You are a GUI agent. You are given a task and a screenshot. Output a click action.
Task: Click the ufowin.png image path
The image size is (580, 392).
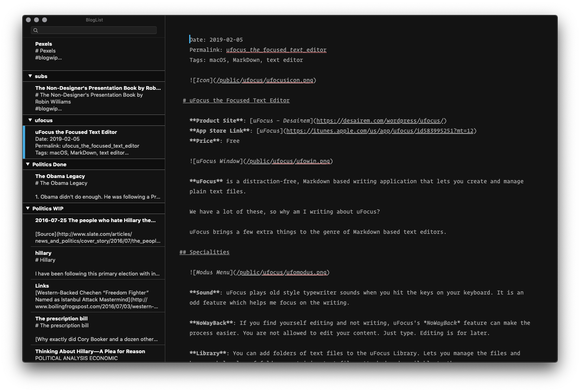click(288, 161)
